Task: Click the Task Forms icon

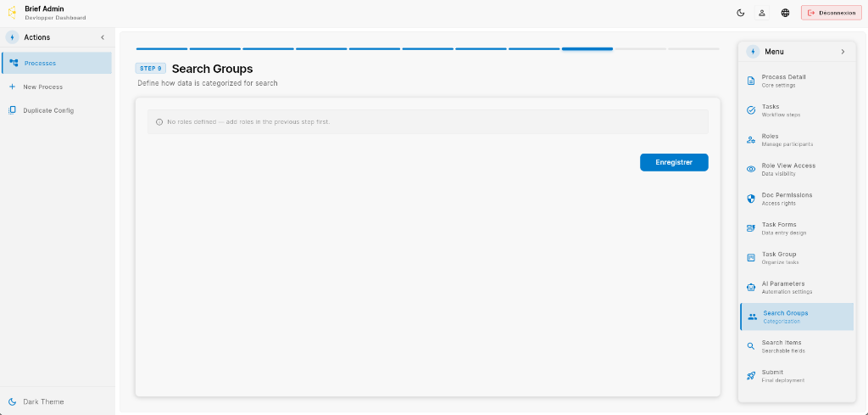Action: (x=751, y=228)
